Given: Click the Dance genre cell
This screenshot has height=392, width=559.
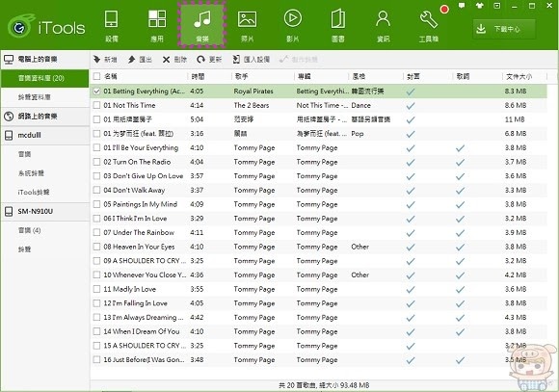Looking at the screenshot, I should [360, 105].
